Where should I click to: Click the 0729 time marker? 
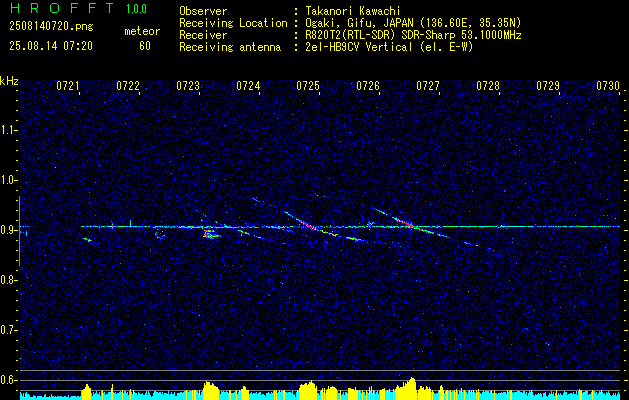[548, 86]
